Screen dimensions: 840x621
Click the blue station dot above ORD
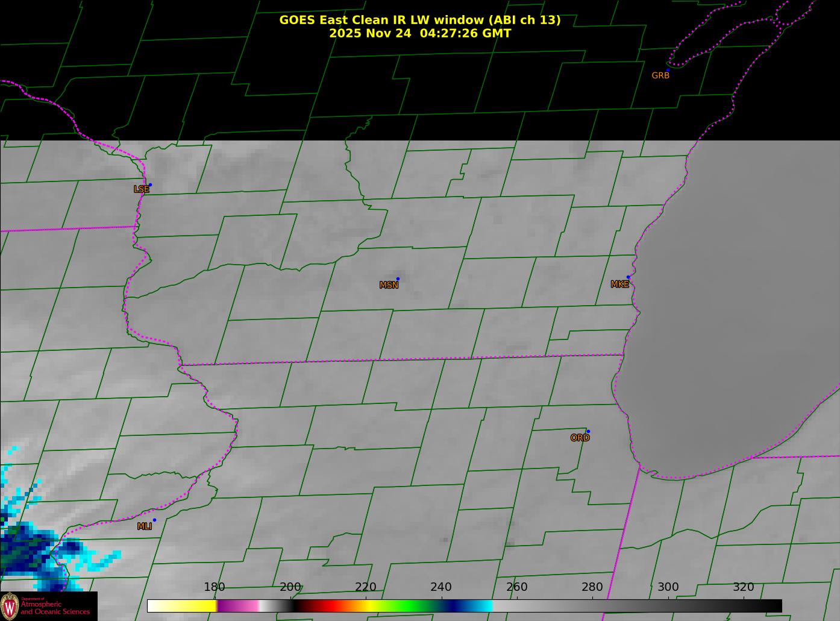(588, 431)
